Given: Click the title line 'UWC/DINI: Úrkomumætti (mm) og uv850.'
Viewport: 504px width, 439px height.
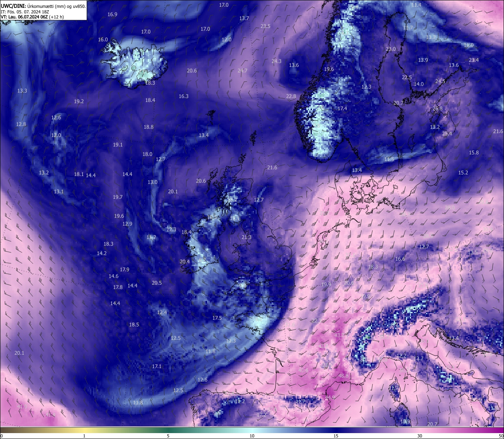Looking at the screenshot, I should click(43, 6).
